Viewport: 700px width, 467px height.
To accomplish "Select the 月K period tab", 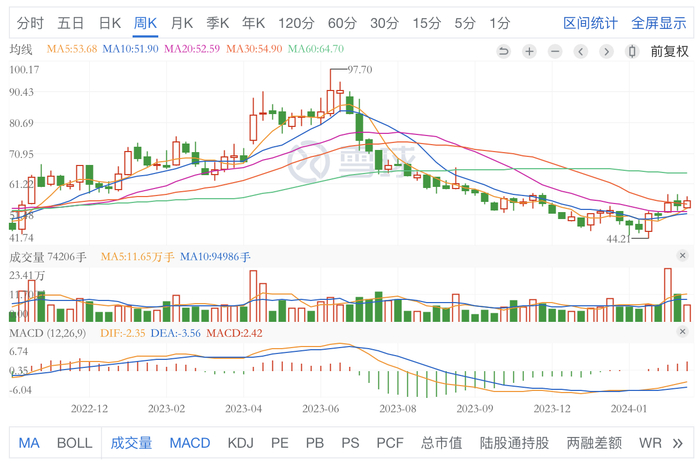I will pos(182,22).
